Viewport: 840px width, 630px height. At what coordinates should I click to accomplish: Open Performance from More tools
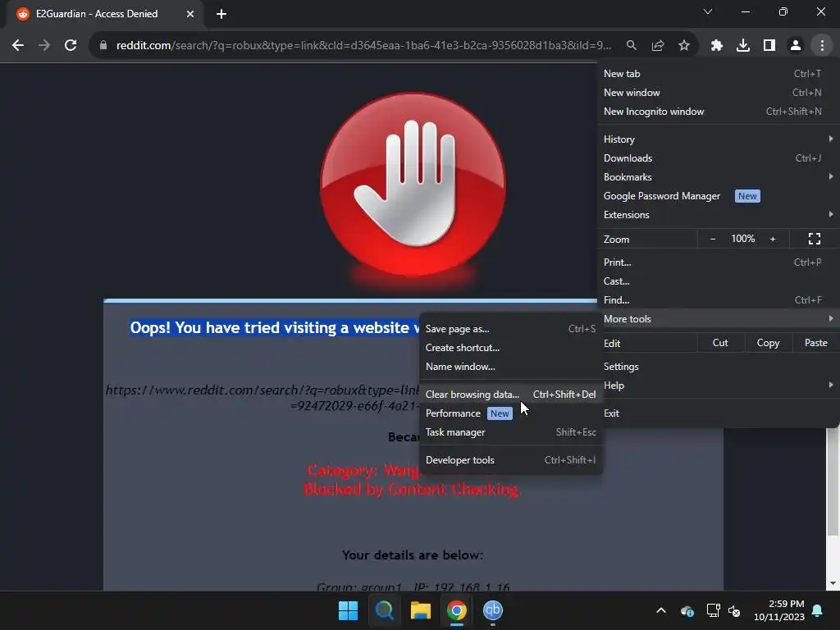(x=510, y=413)
